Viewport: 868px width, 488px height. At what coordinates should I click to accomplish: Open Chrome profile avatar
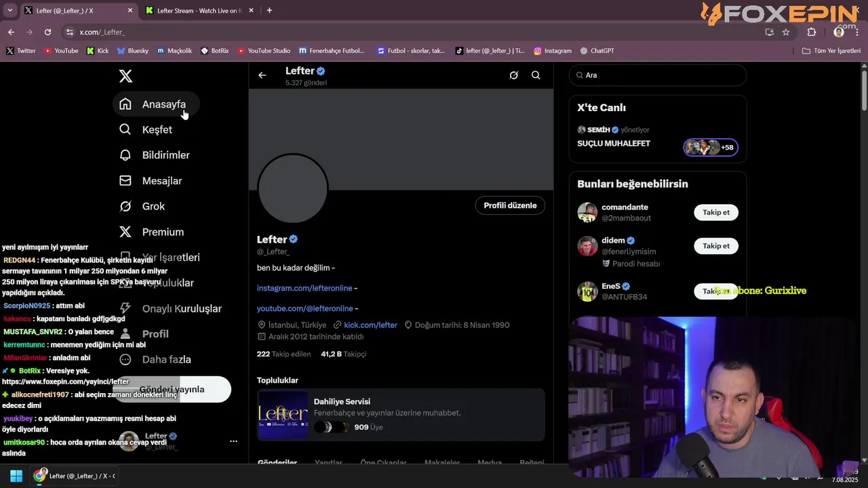(839, 32)
